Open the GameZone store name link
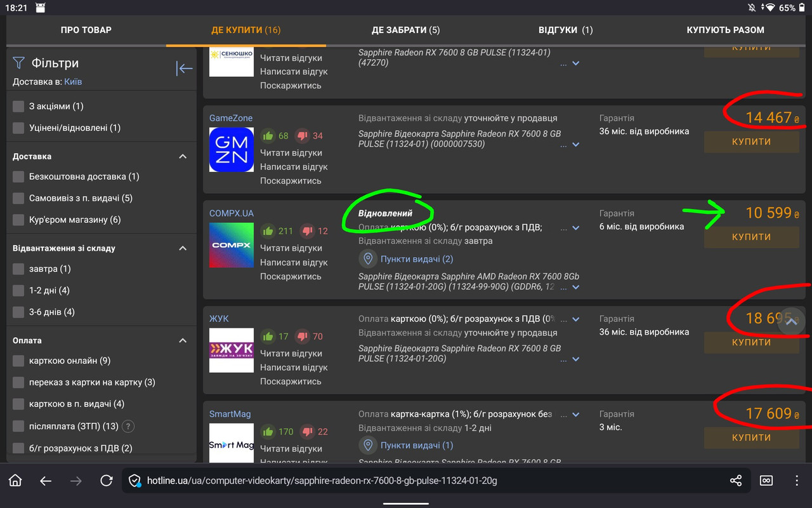 231,118
